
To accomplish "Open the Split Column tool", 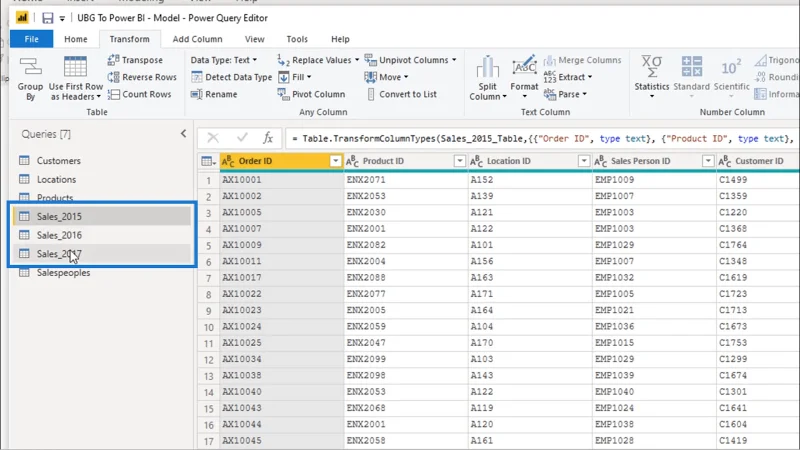I will (487, 78).
